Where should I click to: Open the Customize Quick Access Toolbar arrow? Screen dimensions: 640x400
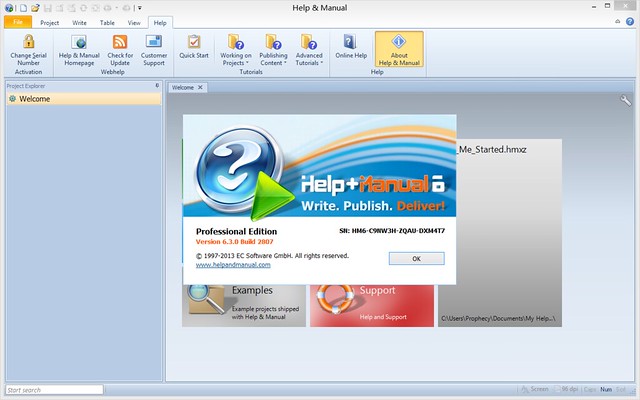[x=140, y=8]
